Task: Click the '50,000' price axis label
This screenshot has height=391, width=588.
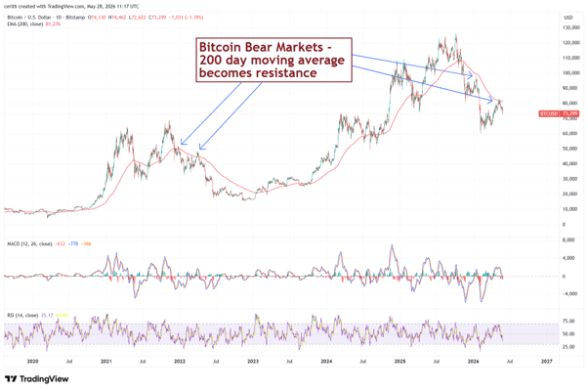Action: point(571,149)
